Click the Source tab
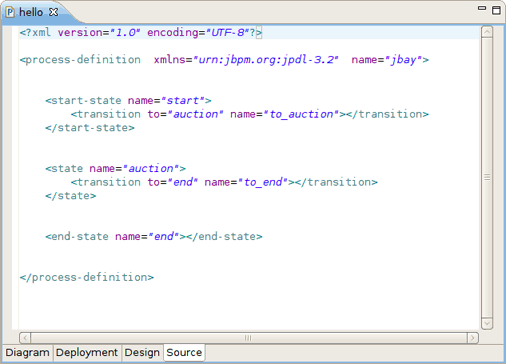Image resolution: width=506 pixels, height=364 pixels. (184, 352)
